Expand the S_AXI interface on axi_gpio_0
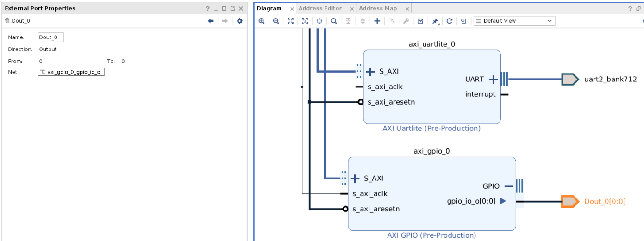 (x=355, y=179)
